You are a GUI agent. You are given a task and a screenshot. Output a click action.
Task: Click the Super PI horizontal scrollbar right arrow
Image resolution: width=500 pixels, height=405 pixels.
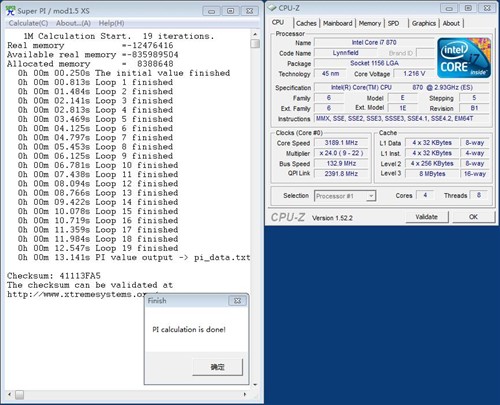pyautogui.click(x=245, y=394)
